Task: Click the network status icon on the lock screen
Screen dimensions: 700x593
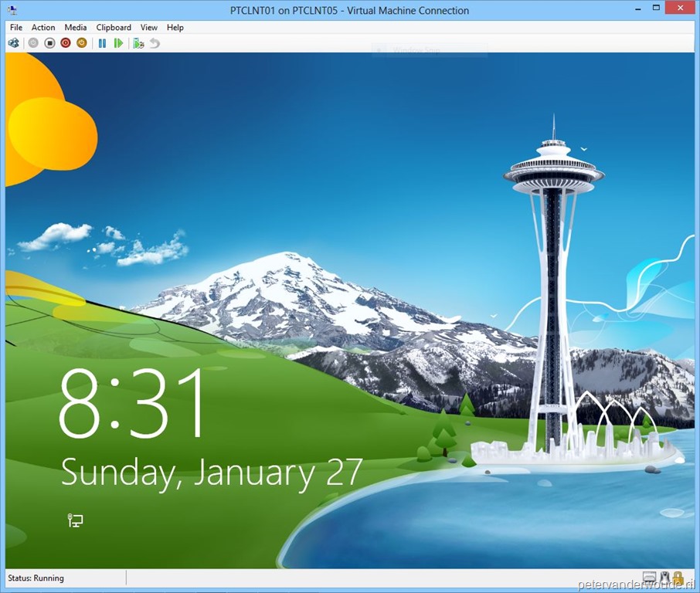Action: [x=75, y=520]
